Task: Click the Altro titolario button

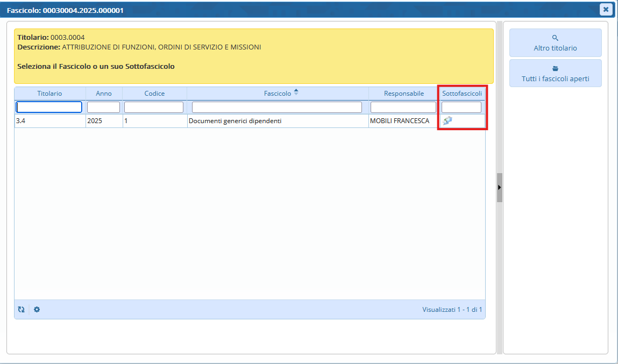Action: point(555,43)
